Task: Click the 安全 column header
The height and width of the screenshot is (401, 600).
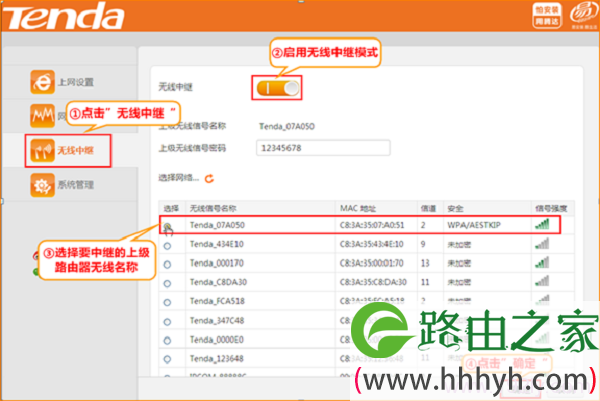Action: (455, 209)
